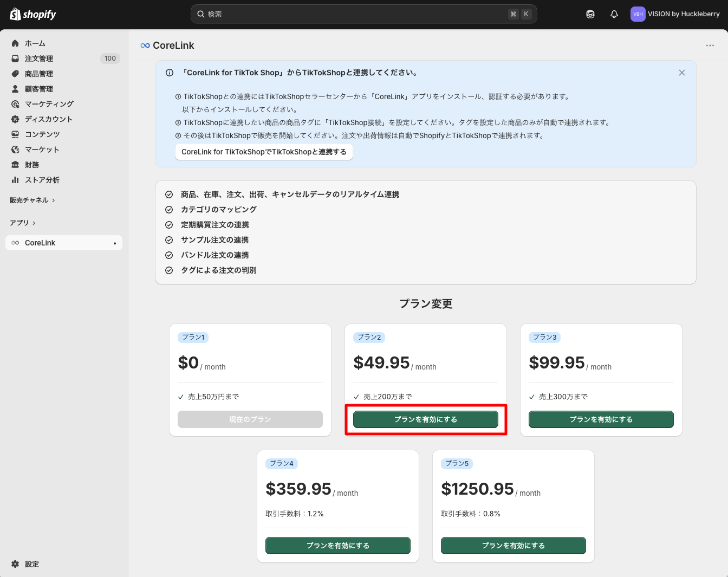This screenshot has height=577, width=728.
Task: Click the pin dot beside CoreLink
Action: (x=115, y=243)
